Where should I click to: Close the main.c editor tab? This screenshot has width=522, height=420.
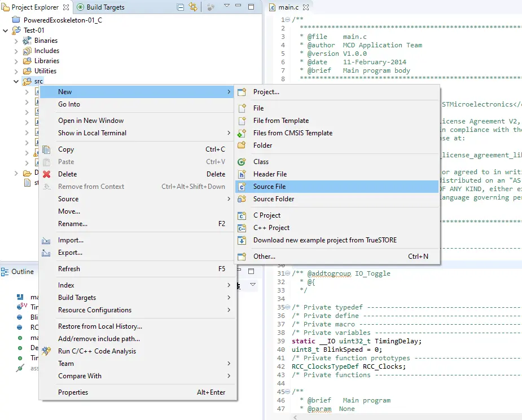[x=306, y=7]
